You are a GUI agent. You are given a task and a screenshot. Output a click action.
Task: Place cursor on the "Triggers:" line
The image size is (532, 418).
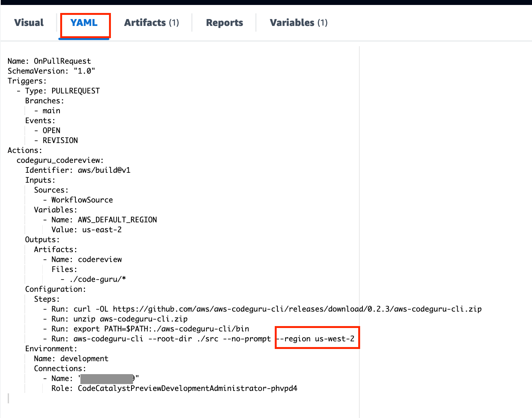coord(27,81)
